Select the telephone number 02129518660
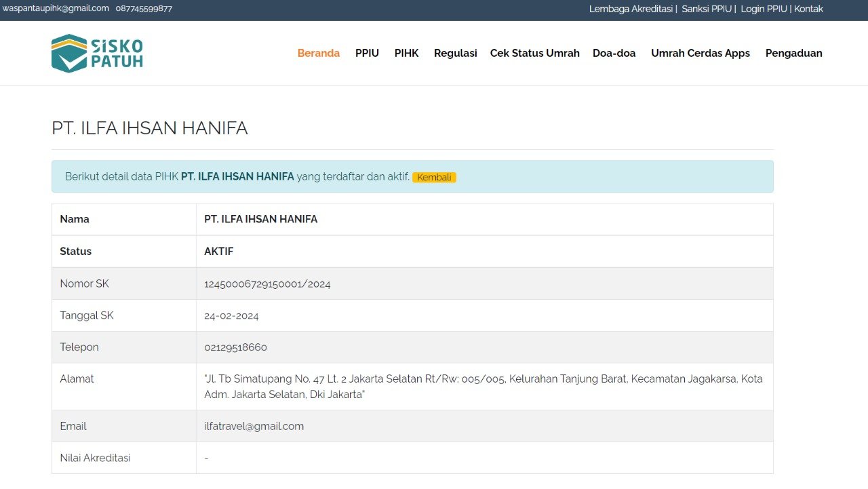The image size is (868, 489). 235,347
